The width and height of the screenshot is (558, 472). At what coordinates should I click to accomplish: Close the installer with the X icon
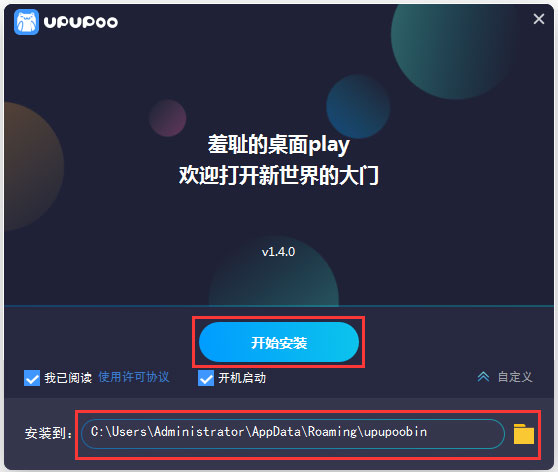(539, 19)
